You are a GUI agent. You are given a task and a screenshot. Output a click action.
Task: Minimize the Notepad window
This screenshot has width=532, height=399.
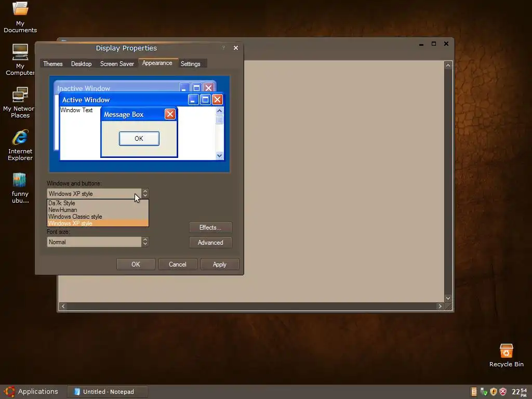point(421,44)
